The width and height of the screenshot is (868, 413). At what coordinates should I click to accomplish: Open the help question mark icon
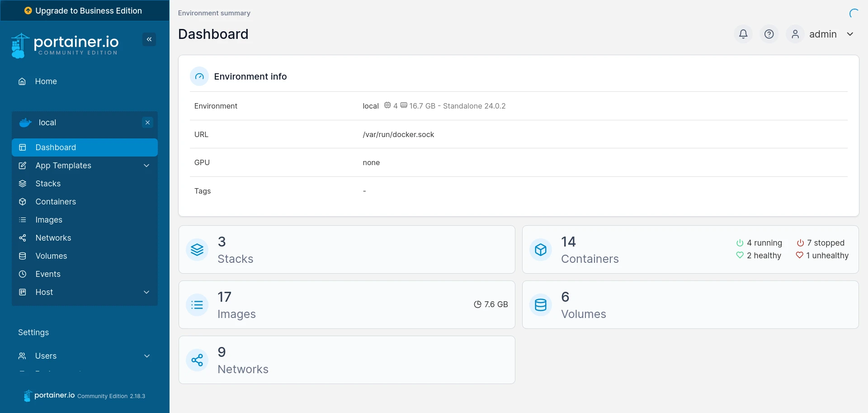769,34
